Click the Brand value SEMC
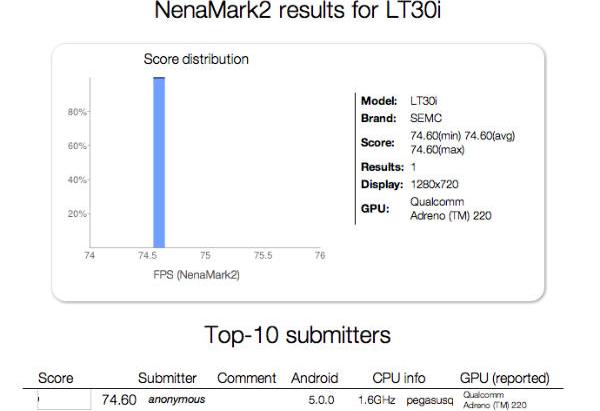600x411 pixels. [x=426, y=118]
